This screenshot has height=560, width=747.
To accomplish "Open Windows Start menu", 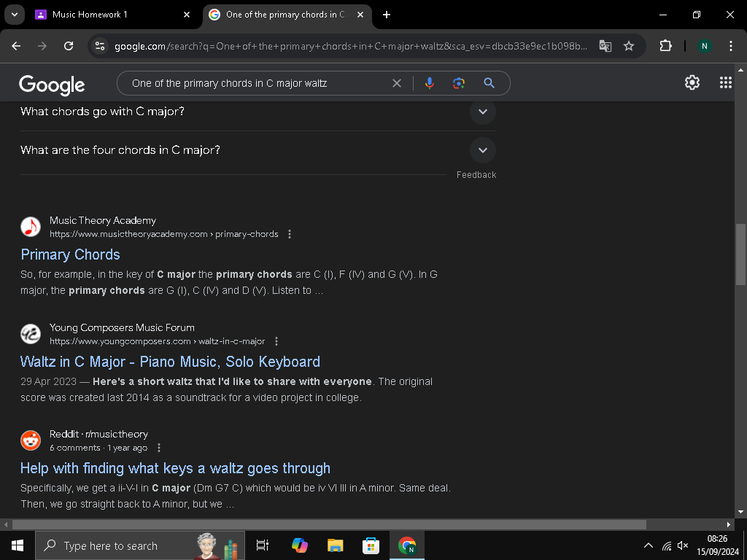I will [x=18, y=545].
